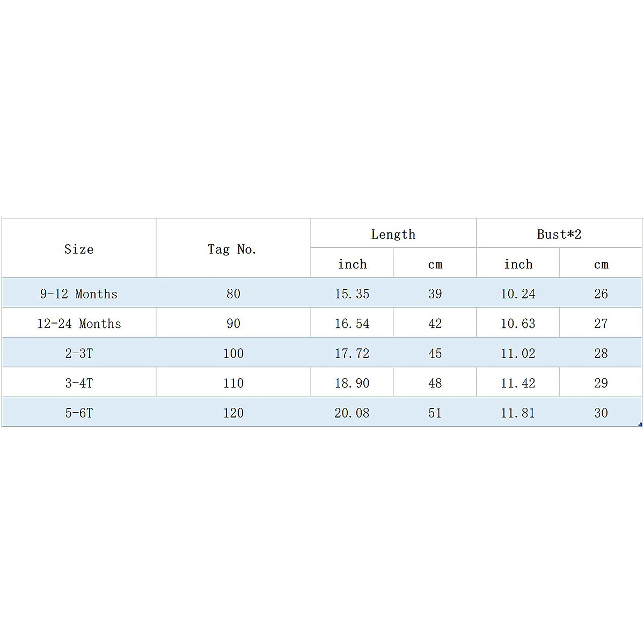Click the Size column header

(79, 249)
